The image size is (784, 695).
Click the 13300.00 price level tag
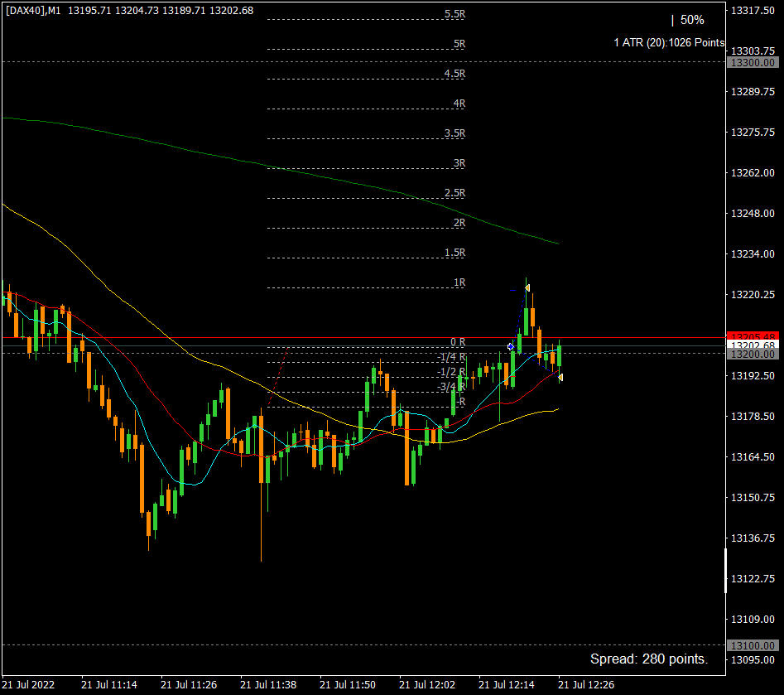[753, 63]
